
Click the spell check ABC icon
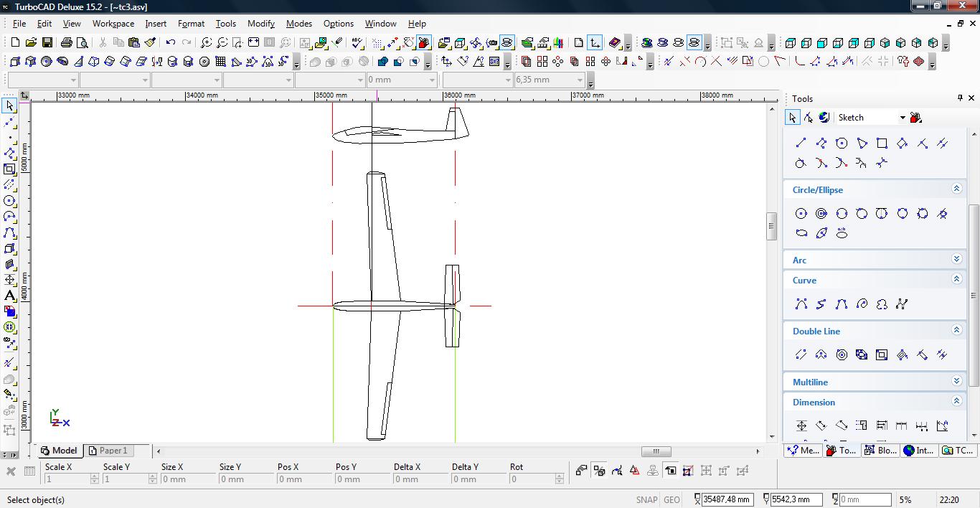click(357, 43)
